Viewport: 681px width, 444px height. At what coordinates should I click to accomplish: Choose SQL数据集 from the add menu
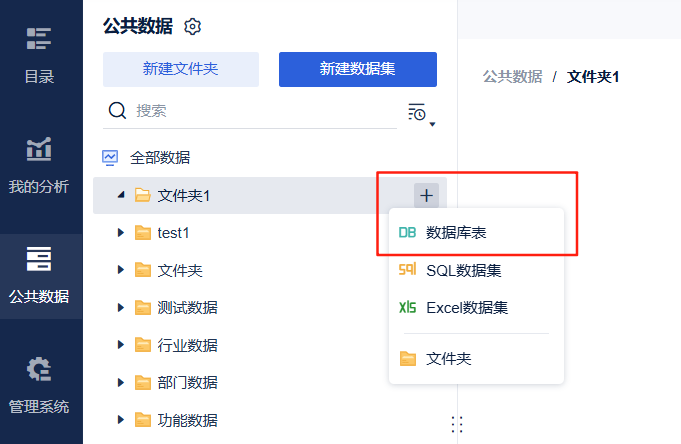463,270
